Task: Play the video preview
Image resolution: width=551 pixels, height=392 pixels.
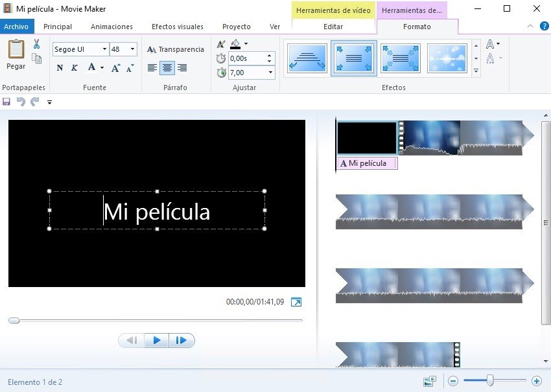Action: point(156,340)
